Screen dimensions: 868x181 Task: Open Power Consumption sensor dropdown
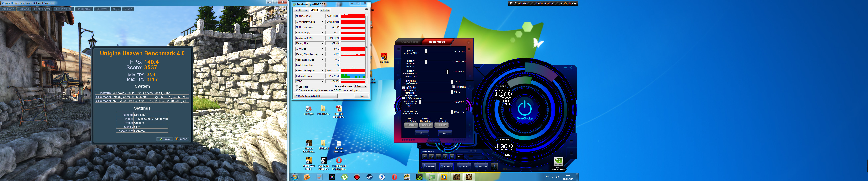(322, 70)
